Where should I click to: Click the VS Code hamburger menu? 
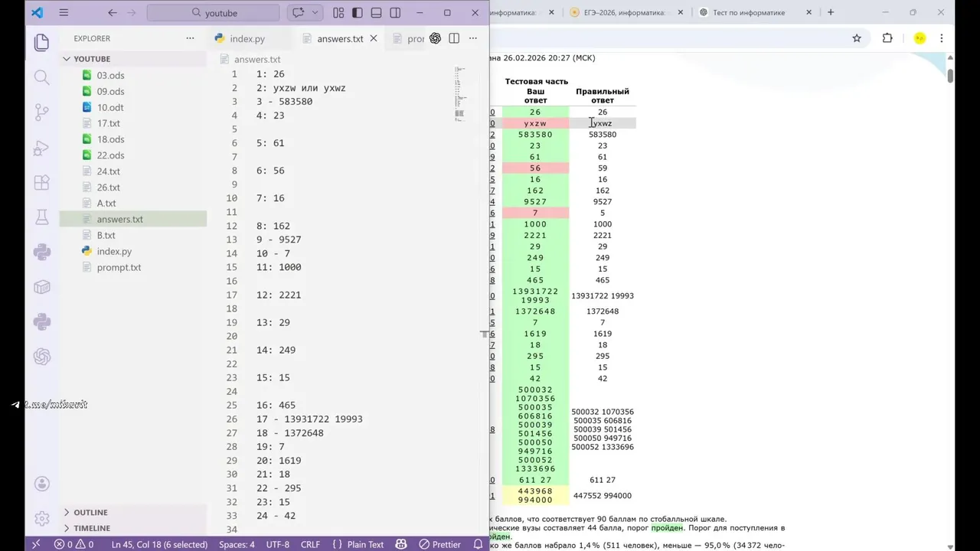pyautogui.click(x=64, y=13)
